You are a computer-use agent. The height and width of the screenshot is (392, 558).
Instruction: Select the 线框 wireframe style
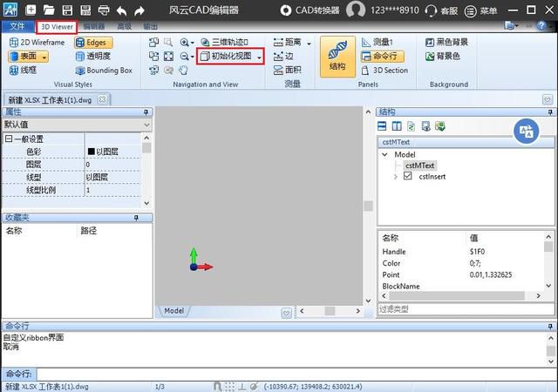point(24,70)
